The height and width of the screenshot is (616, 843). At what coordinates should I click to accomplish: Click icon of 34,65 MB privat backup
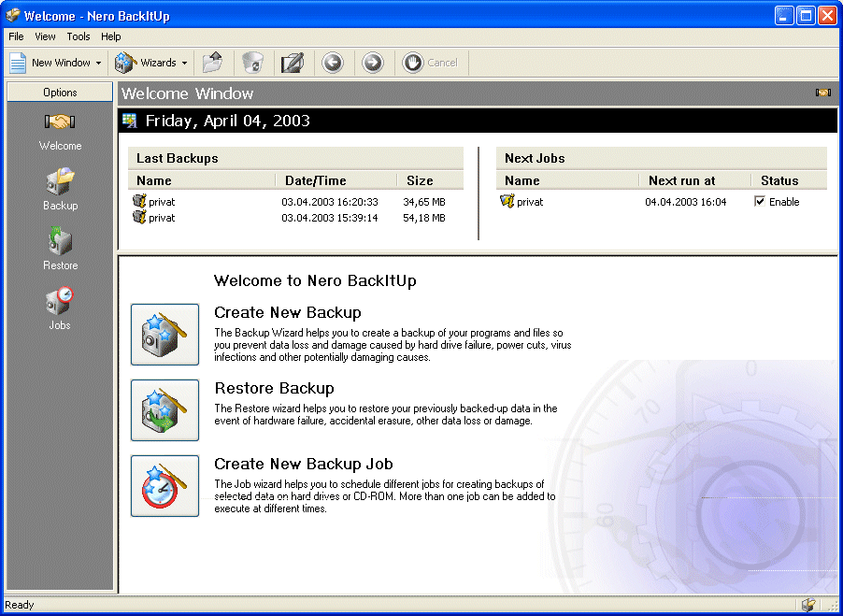139,201
